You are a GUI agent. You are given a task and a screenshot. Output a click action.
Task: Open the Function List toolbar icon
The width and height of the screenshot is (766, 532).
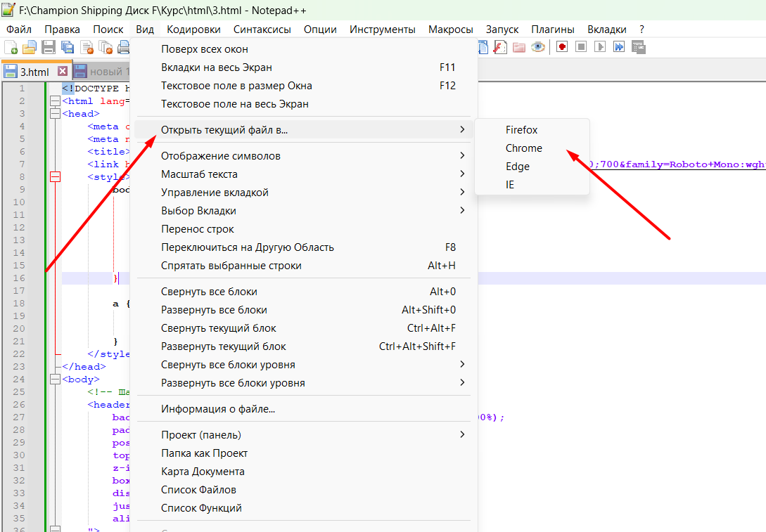[x=500, y=47]
